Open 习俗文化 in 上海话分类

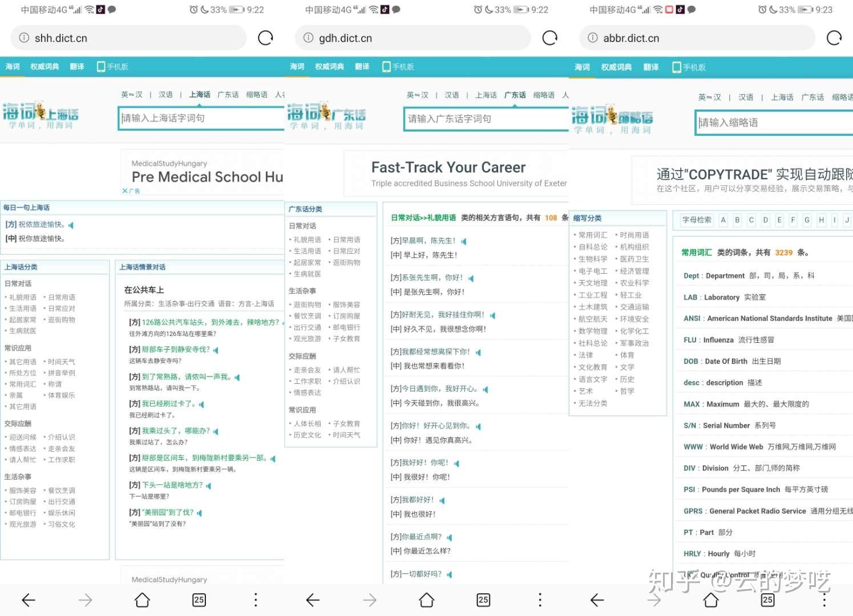[x=61, y=525]
